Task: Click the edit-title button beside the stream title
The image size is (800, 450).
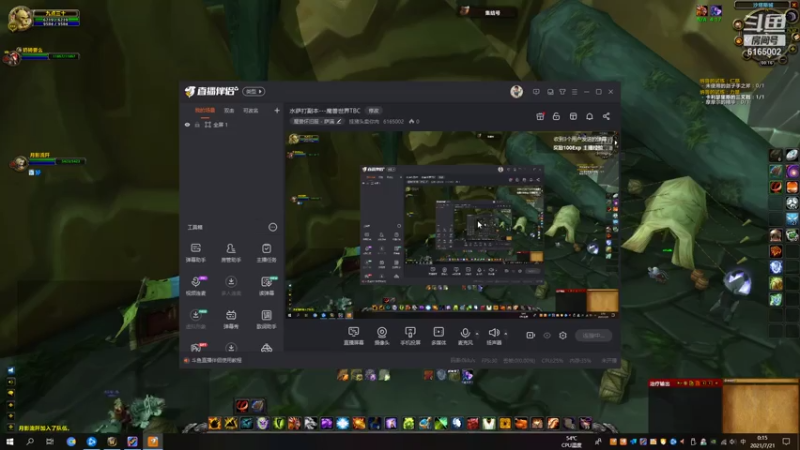Action: pos(374,111)
